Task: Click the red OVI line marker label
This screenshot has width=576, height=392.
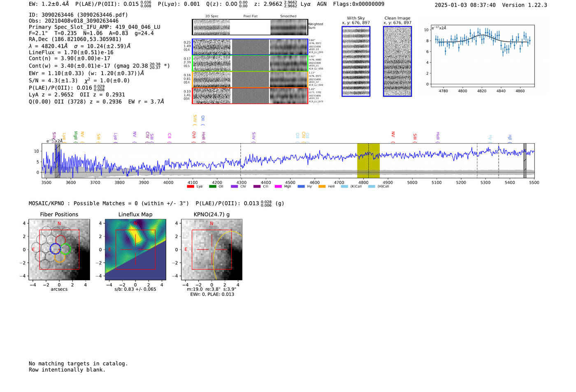Action: [x=194, y=135]
